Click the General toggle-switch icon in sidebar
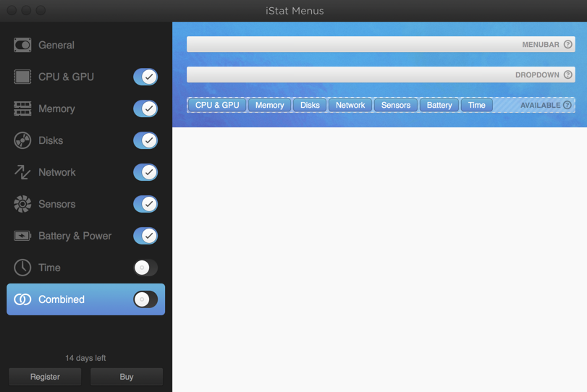The width and height of the screenshot is (587, 392). point(22,45)
